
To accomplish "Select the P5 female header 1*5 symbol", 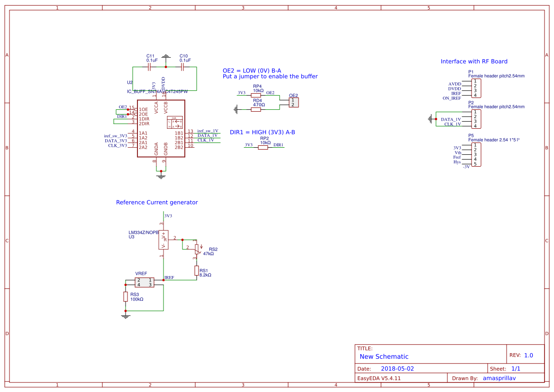I will (x=476, y=155).
